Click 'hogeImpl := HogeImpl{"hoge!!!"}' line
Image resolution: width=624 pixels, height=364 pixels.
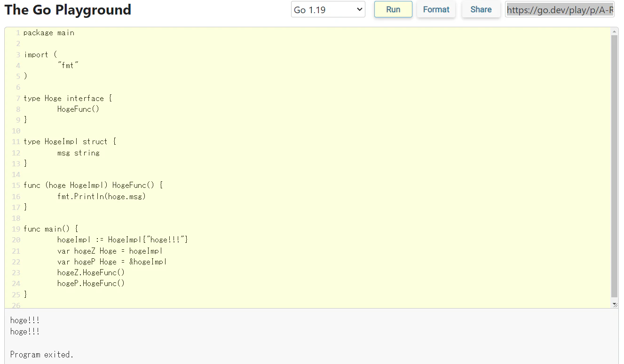(x=123, y=240)
